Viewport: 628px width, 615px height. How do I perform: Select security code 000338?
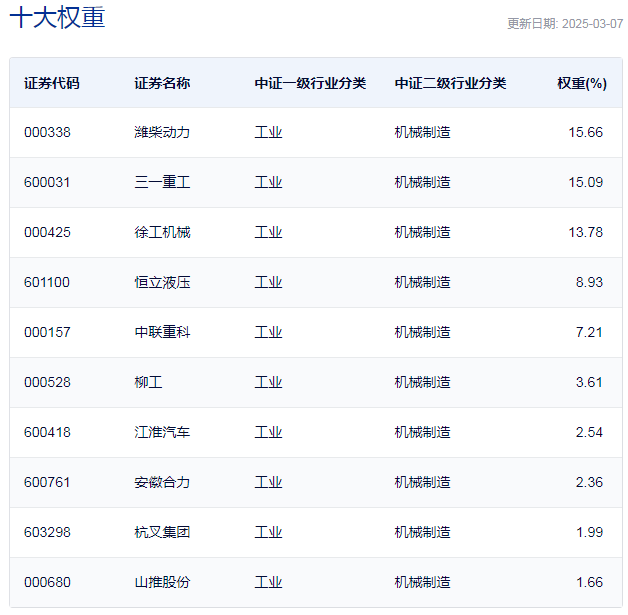click(47, 133)
